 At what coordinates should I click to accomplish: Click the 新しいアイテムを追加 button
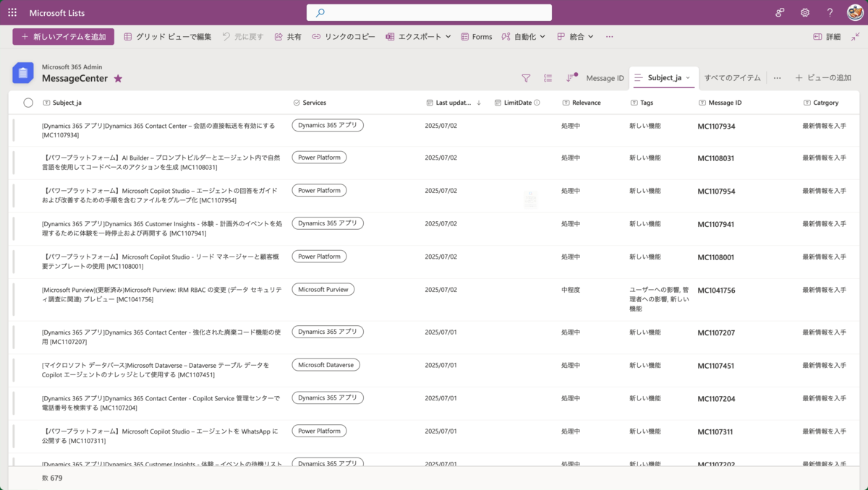(x=63, y=36)
